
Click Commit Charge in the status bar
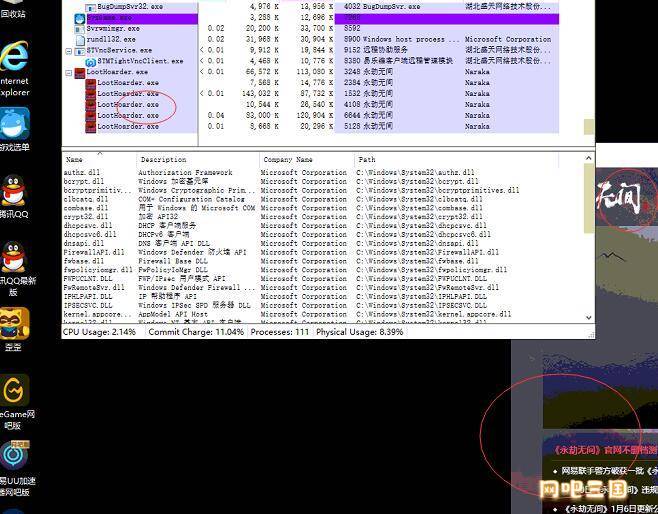click(x=196, y=332)
